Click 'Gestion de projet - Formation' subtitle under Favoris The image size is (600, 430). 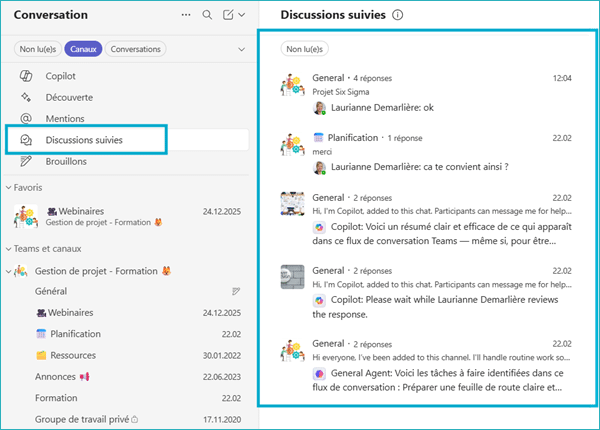(98, 222)
